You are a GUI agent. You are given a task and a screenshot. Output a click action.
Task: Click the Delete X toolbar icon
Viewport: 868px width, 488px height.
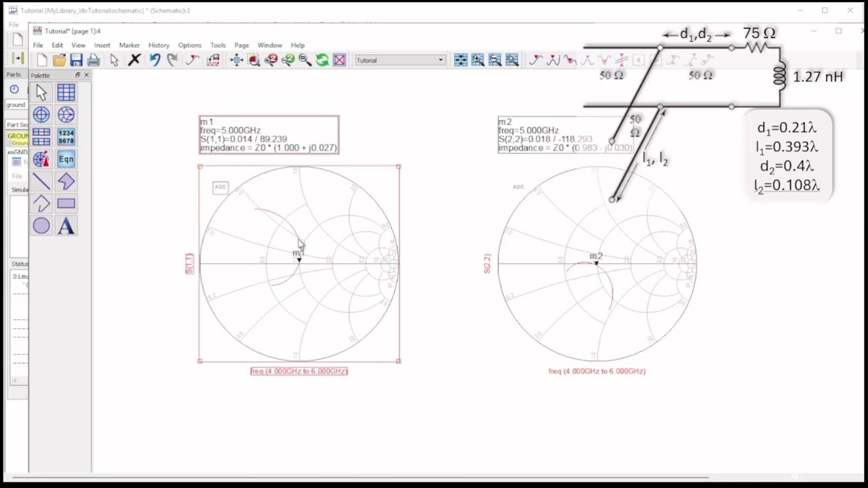click(x=134, y=60)
